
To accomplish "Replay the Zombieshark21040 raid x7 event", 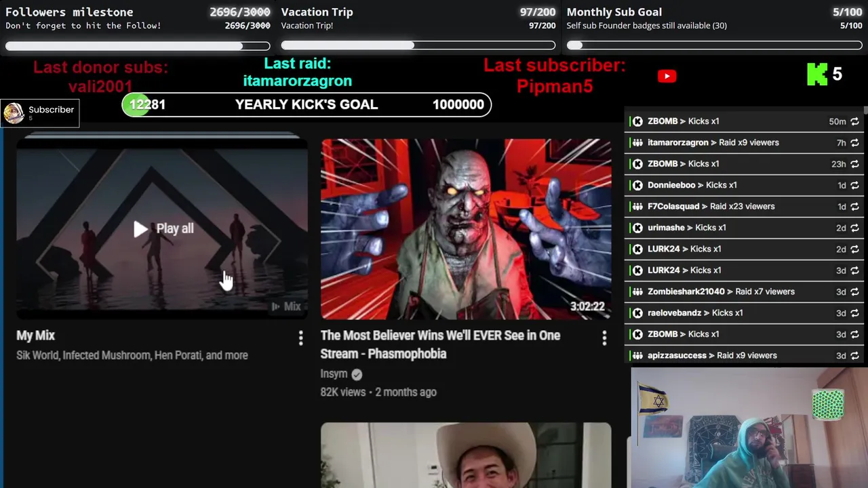I will (854, 291).
